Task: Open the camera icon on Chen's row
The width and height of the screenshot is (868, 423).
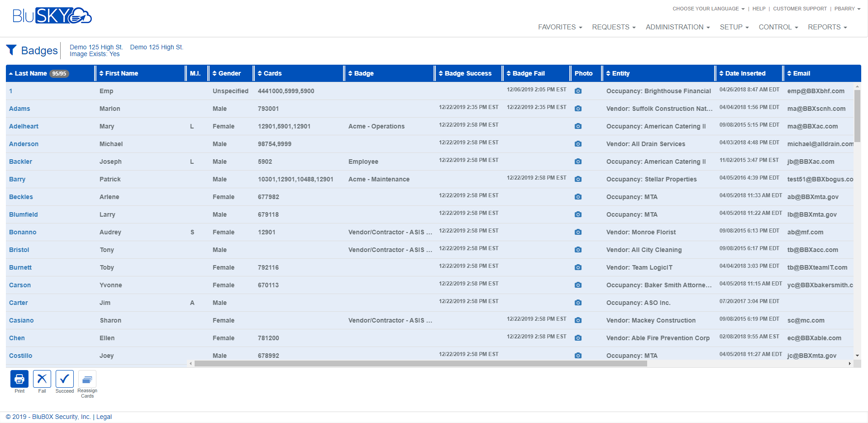Action: [578, 338]
